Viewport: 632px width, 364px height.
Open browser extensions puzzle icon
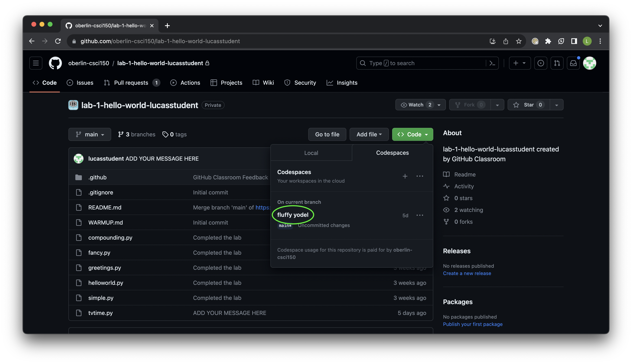[548, 41]
